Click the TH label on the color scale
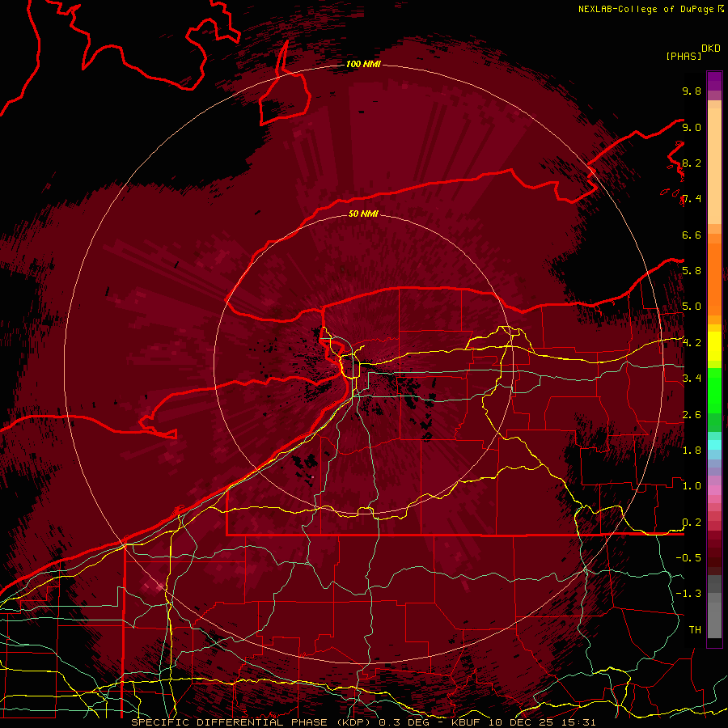Viewport: 728px width, 728px height. click(x=695, y=629)
